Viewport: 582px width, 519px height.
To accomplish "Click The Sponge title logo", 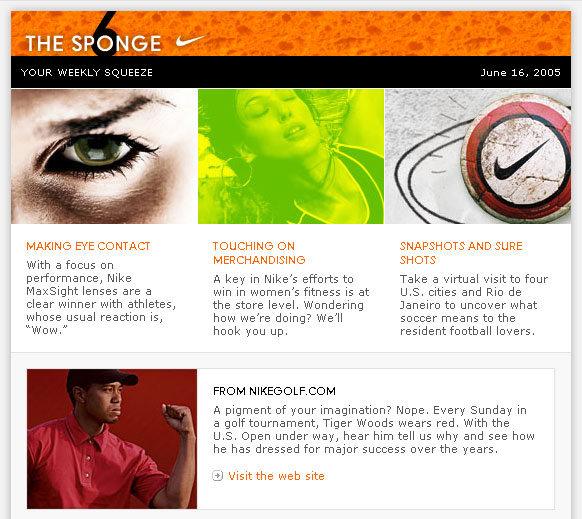I will pos(93,43).
